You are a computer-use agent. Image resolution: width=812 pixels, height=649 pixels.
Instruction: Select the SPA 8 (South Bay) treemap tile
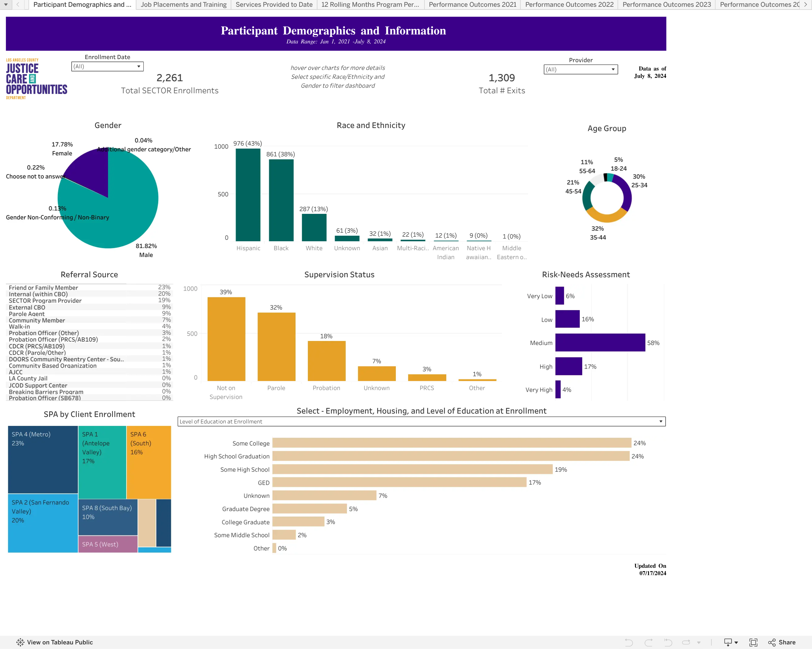click(108, 517)
